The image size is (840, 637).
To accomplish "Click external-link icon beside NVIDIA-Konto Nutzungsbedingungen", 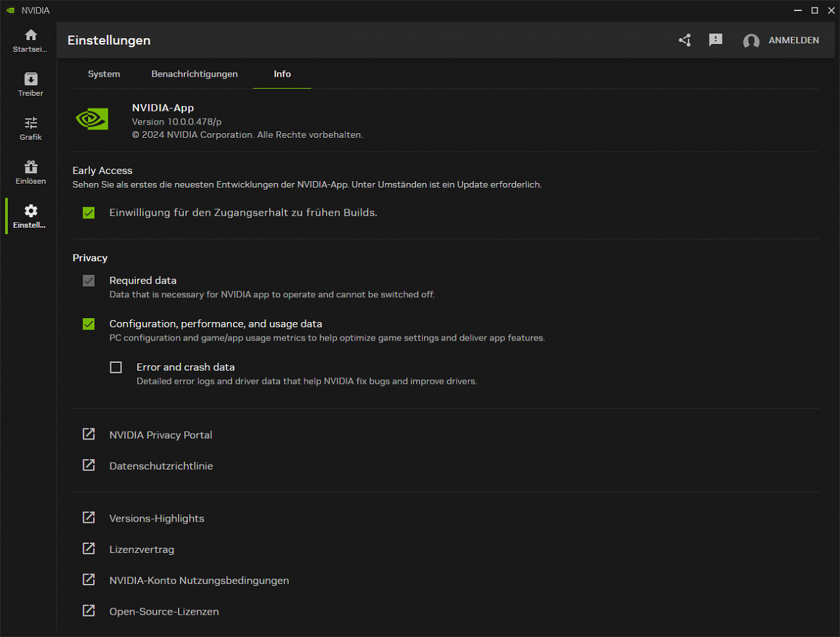I will [89, 579].
